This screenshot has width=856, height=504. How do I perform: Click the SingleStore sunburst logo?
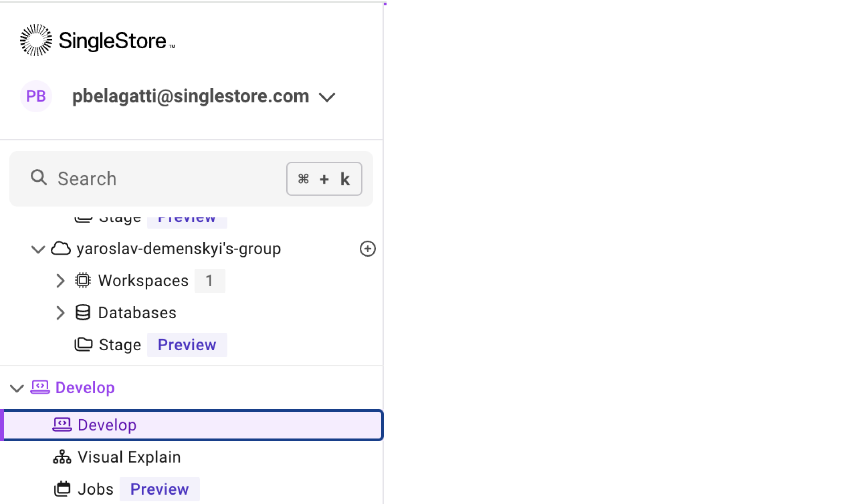point(36,41)
